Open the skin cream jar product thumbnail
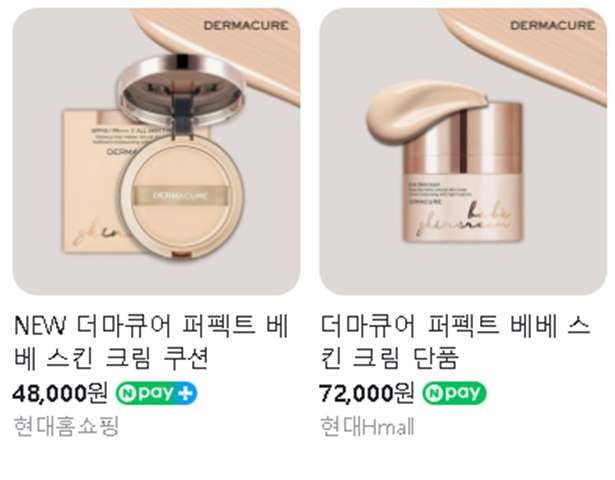The width and height of the screenshot is (615, 480). [x=463, y=151]
